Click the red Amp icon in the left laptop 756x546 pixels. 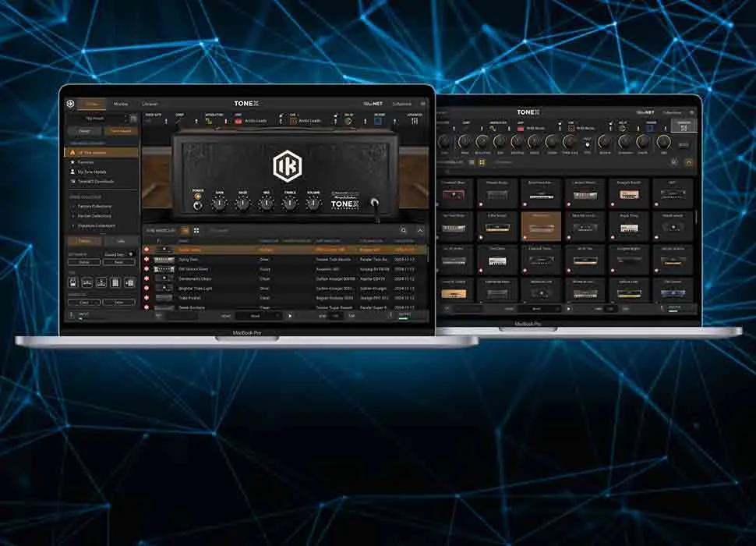pyautogui.click(x=238, y=121)
